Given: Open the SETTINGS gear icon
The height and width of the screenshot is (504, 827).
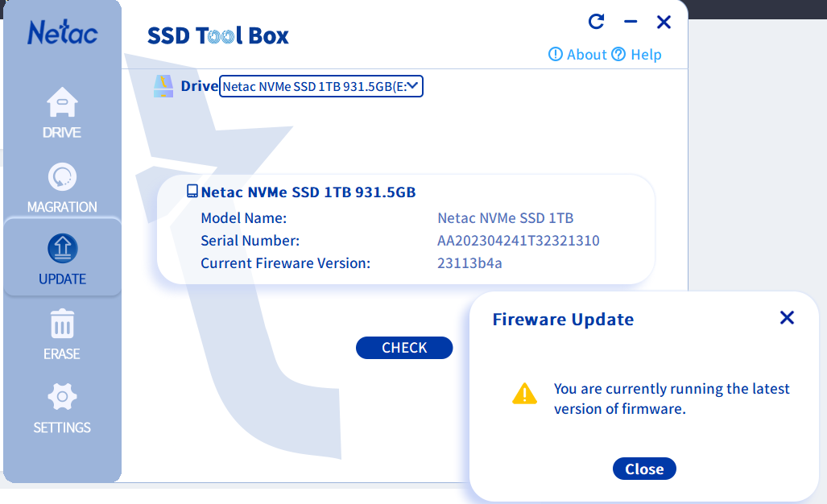Looking at the screenshot, I should tap(62, 396).
